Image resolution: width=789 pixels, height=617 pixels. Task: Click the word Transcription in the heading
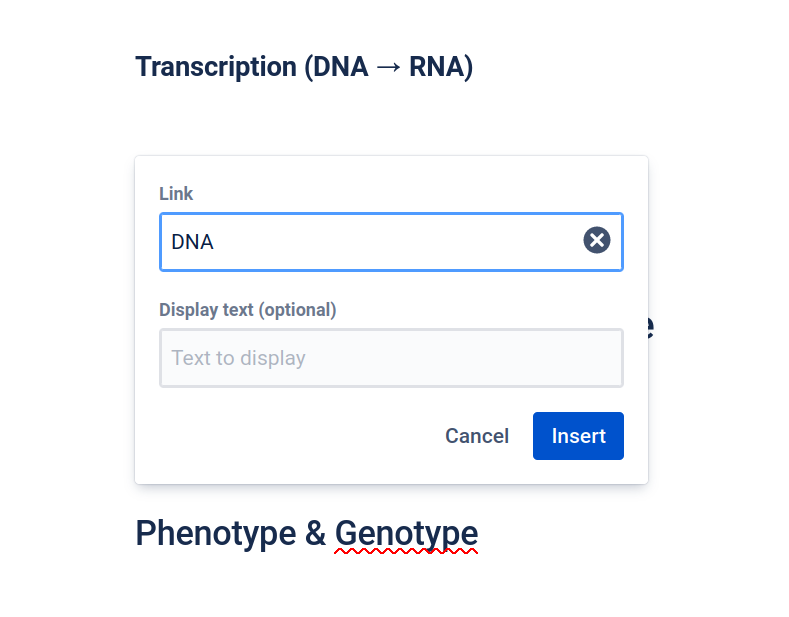216,67
